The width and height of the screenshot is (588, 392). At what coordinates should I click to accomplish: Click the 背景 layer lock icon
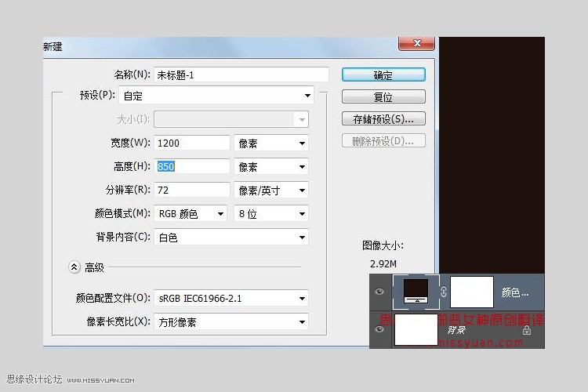pyautogui.click(x=527, y=330)
